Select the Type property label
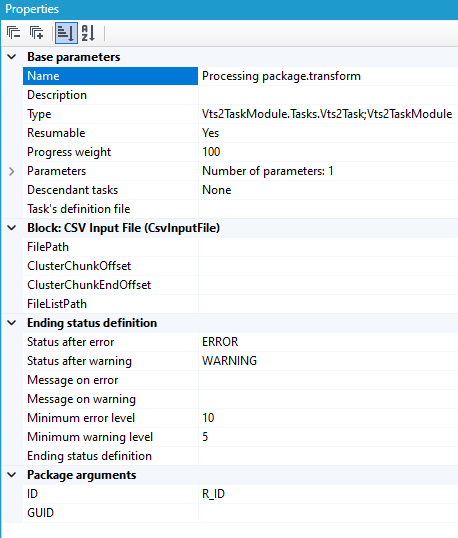 tap(39, 114)
